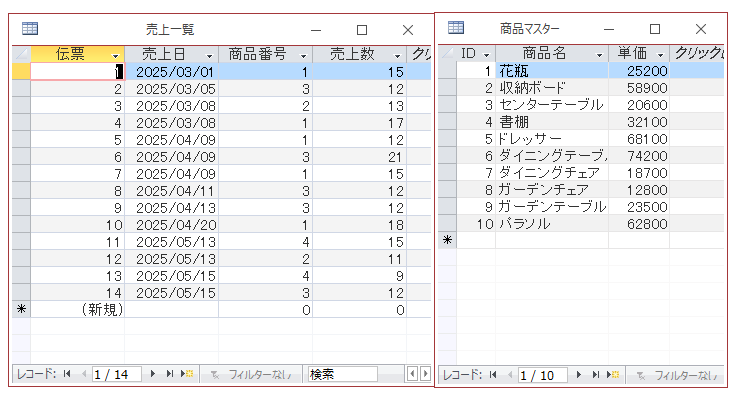The width and height of the screenshot is (740, 393).
Task: Open 売上日 column filter dropdown
Action: [210, 56]
